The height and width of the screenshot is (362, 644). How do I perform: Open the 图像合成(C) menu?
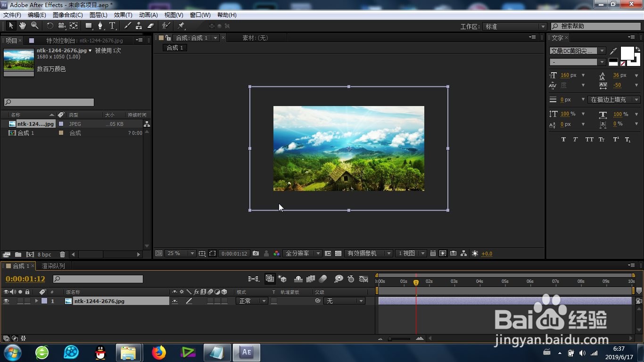click(x=67, y=15)
